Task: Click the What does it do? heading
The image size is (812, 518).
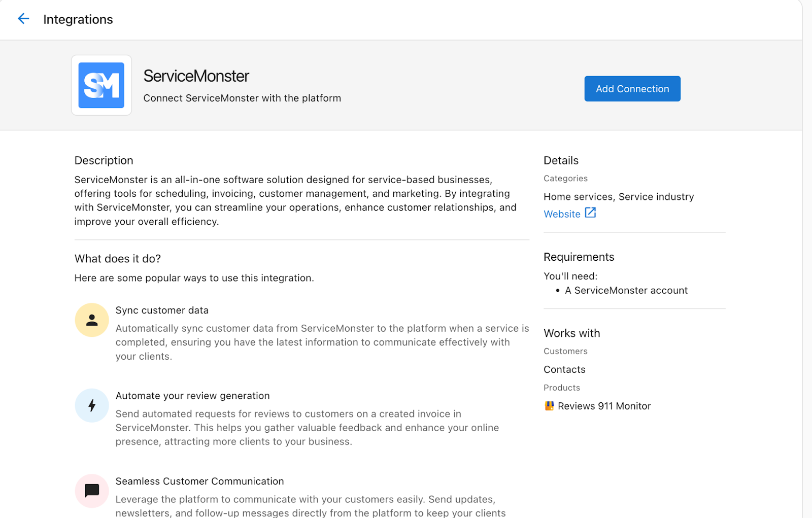Action: click(x=118, y=259)
